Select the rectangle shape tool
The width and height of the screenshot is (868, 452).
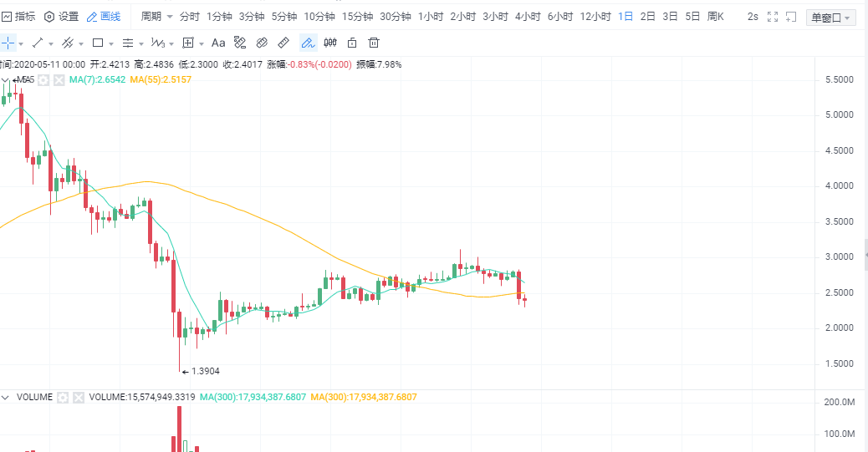click(x=98, y=43)
